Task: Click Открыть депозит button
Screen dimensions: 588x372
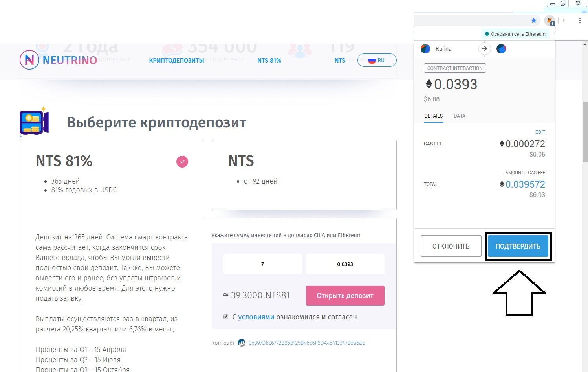Action: pyautogui.click(x=345, y=296)
